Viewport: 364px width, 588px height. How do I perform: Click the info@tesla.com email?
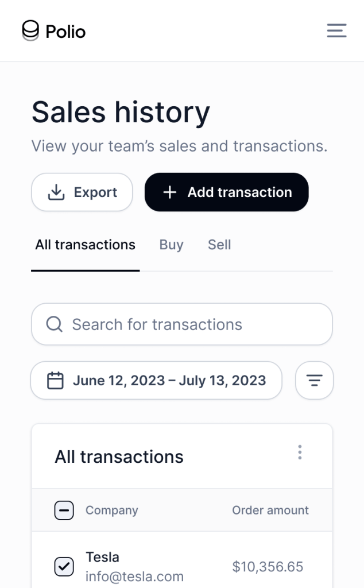[134, 577]
